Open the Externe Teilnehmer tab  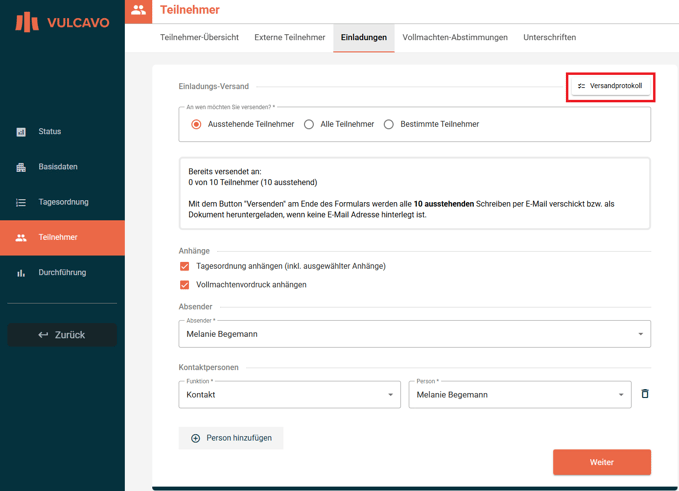[290, 38]
